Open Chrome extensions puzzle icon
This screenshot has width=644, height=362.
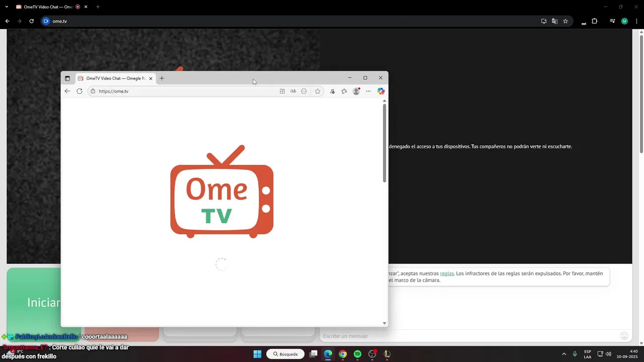595,21
